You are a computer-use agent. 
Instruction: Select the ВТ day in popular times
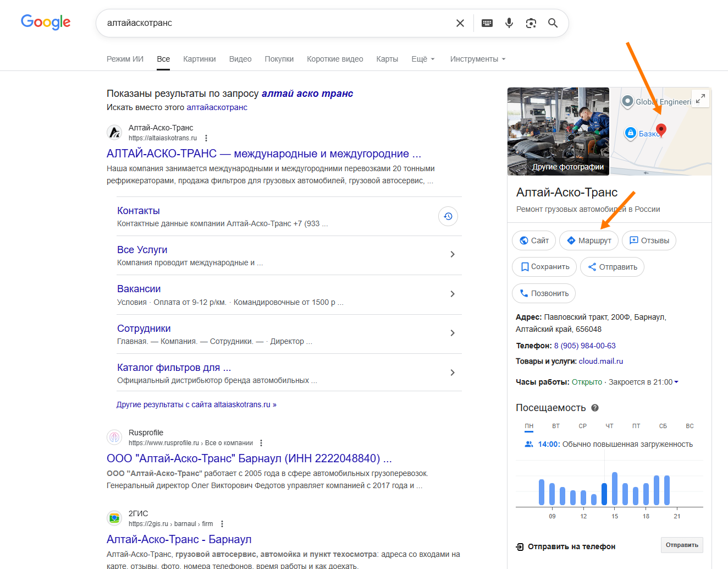[x=556, y=426]
